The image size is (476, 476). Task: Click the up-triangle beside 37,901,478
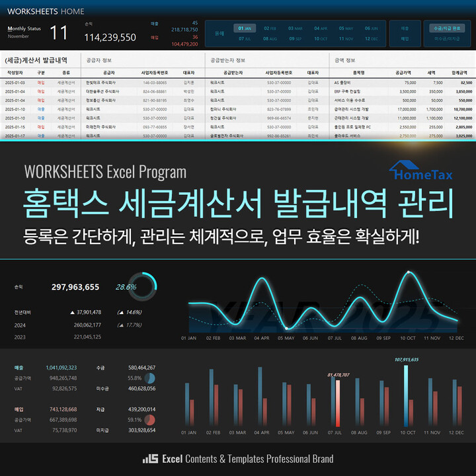click(x=72, y=312)
